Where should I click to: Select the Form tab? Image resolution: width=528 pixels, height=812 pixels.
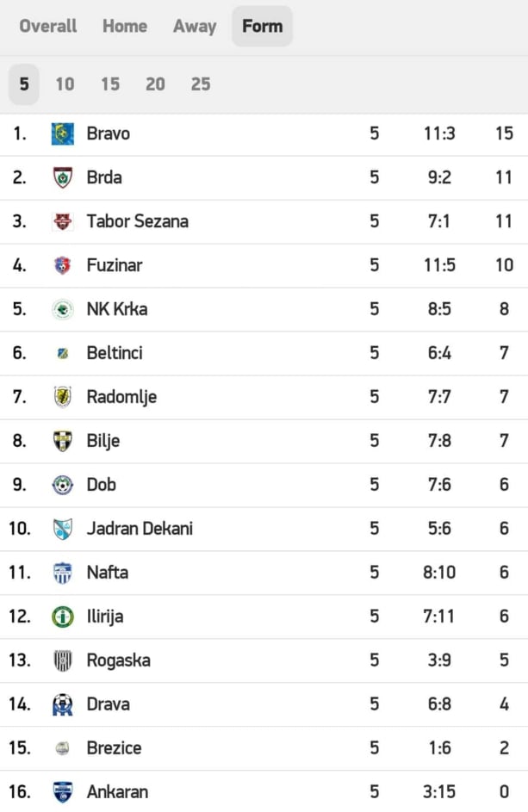point(262,26)
